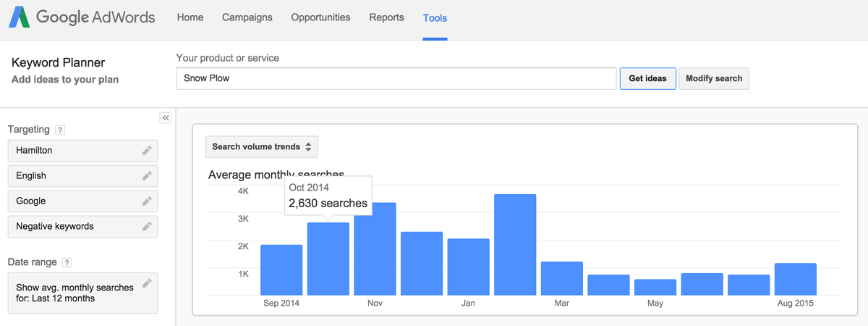The image size is (868, 326).
Task: Select English language row
Action: pyautogui.click(x=82, y=176)
